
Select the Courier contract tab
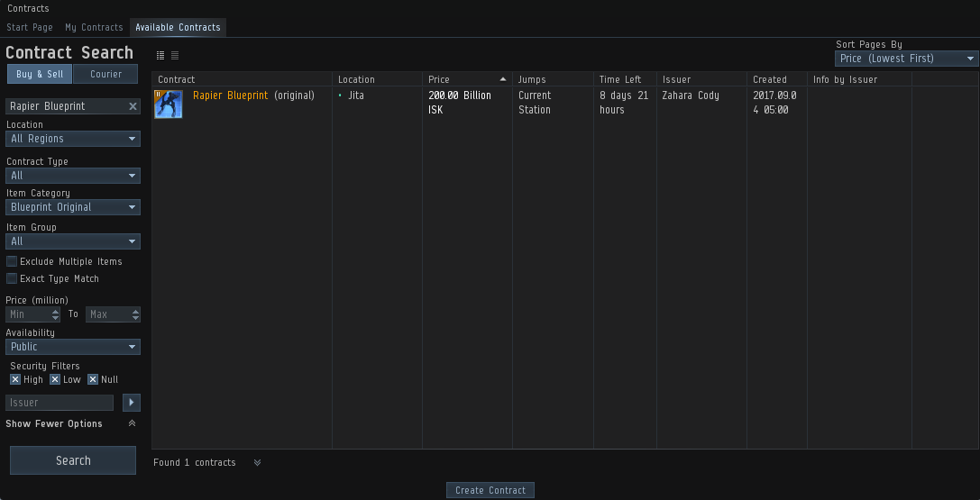pos(106,74)
